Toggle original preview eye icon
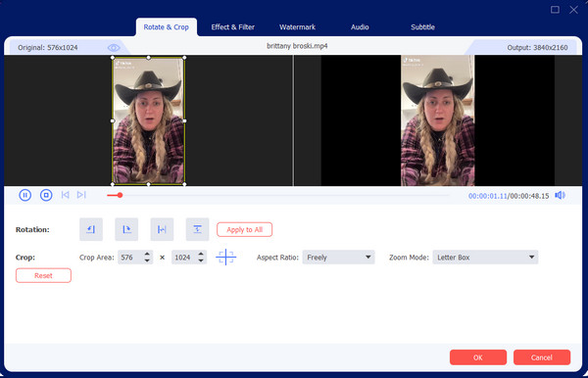Image resolution: width=588 pixels, height=378 pixels. [114, 48]
